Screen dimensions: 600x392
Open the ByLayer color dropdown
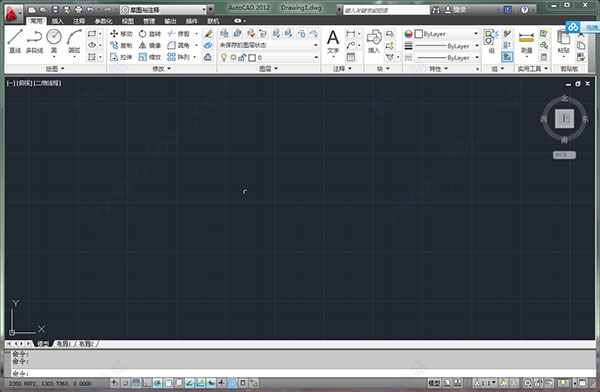[447, 34]
